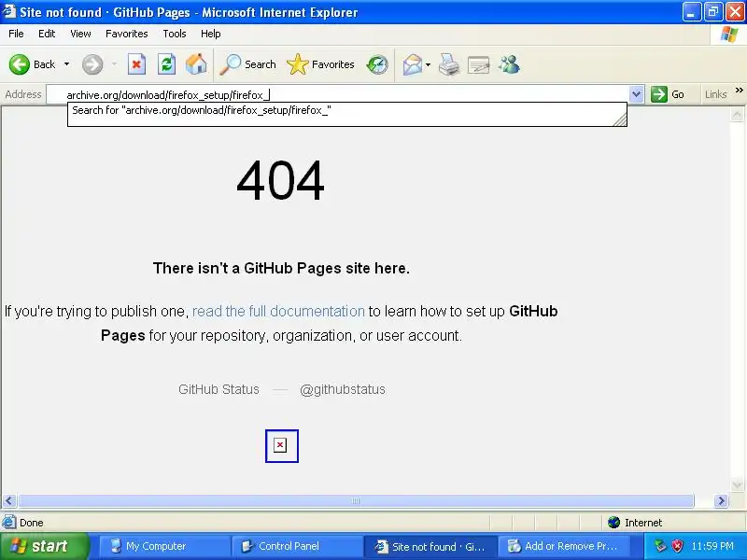
Task: Select the 'Search for' autocomplete suggestion
Action: click(x=346, y=110)
